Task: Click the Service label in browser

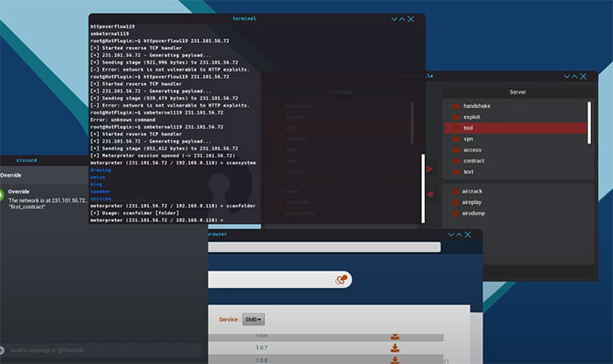Action: [229, 319]
